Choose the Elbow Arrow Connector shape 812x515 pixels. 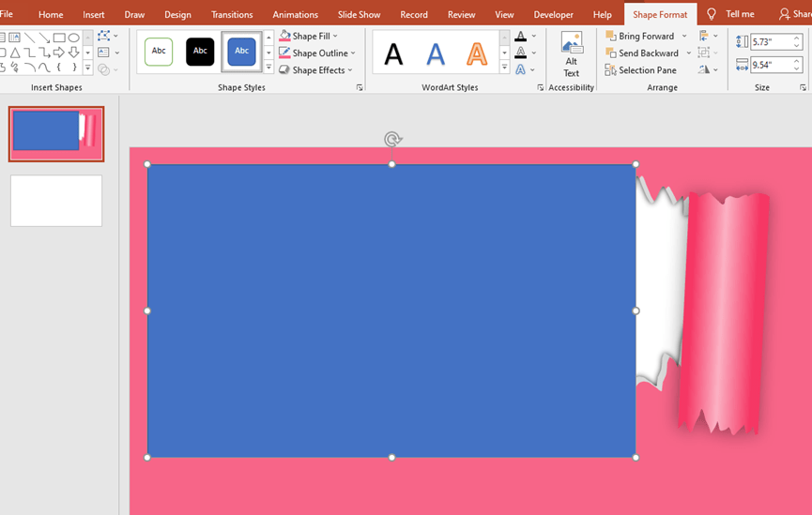click(x=44, y=53)
